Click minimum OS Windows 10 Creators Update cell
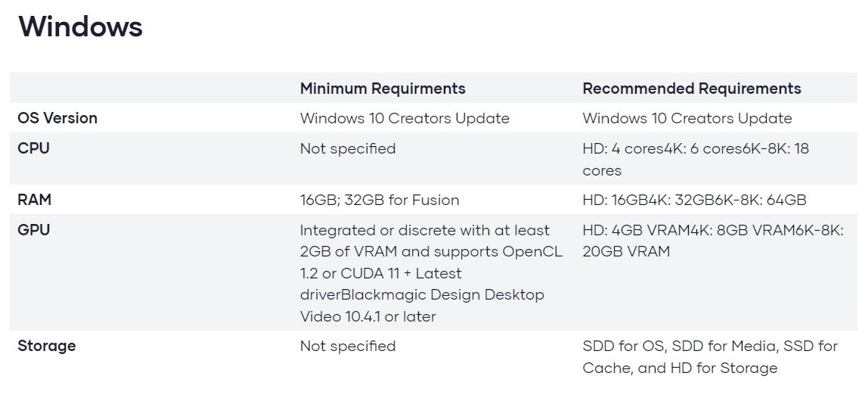The height and width of the screenshot is (401, 868). tap(405, 118)
